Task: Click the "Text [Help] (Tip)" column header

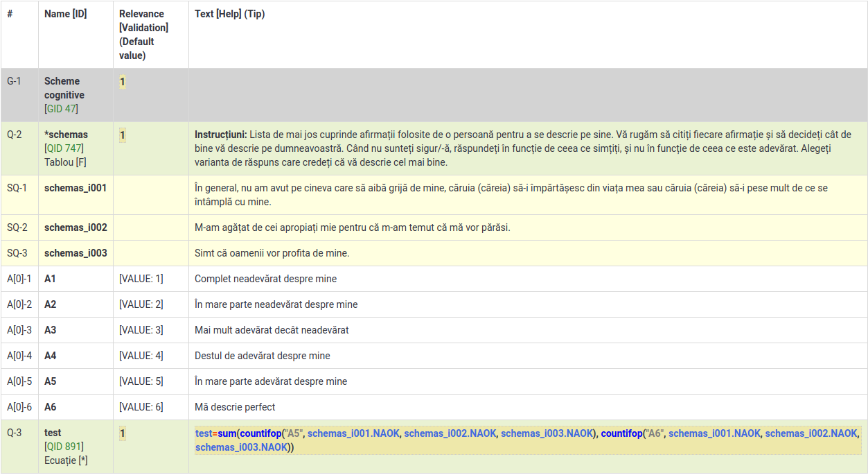Action: (229, 14)
